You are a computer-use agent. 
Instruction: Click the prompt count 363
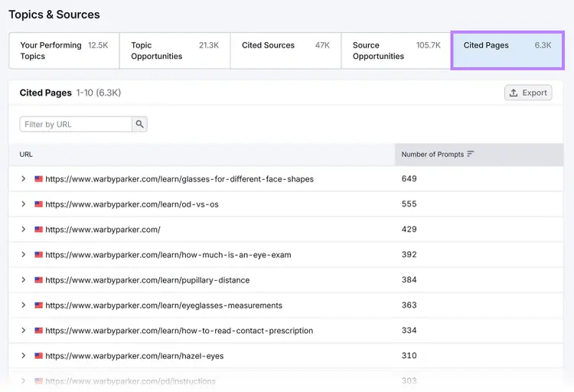(409, 305)
